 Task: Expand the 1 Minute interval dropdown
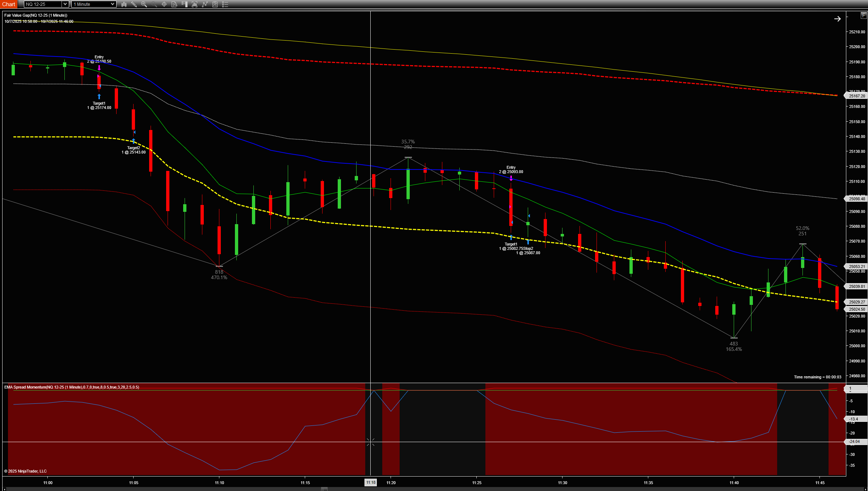112,4
